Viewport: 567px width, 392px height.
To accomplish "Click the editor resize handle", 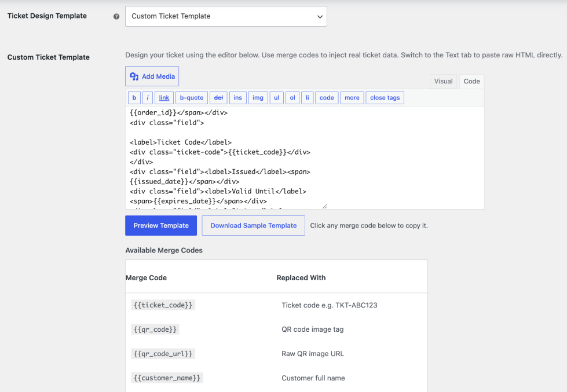I will 324,207.
